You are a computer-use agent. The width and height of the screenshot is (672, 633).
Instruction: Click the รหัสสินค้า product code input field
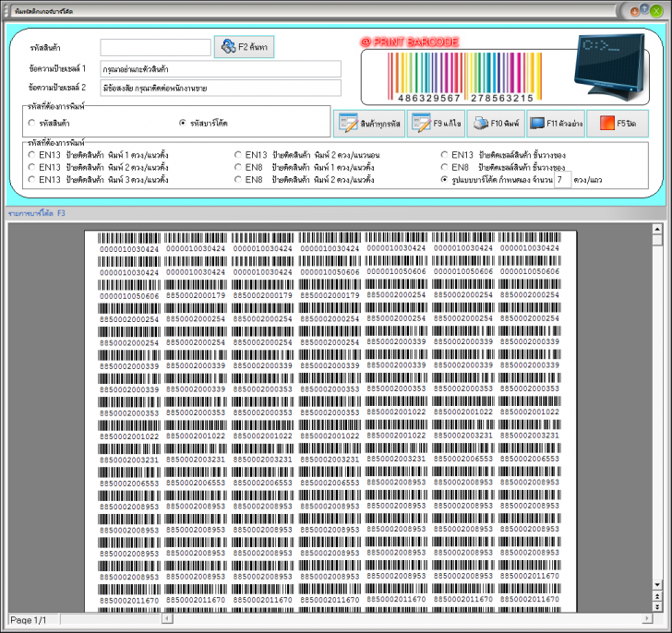(156, 47)
